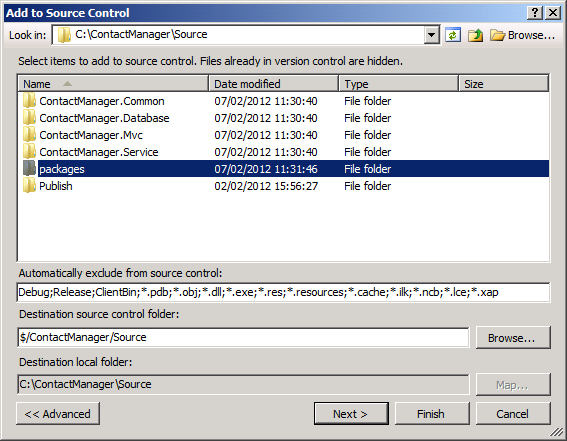Viewport: 567px width, 441px height.
Task: Sort by Name column header
Action: coord(113,84)
